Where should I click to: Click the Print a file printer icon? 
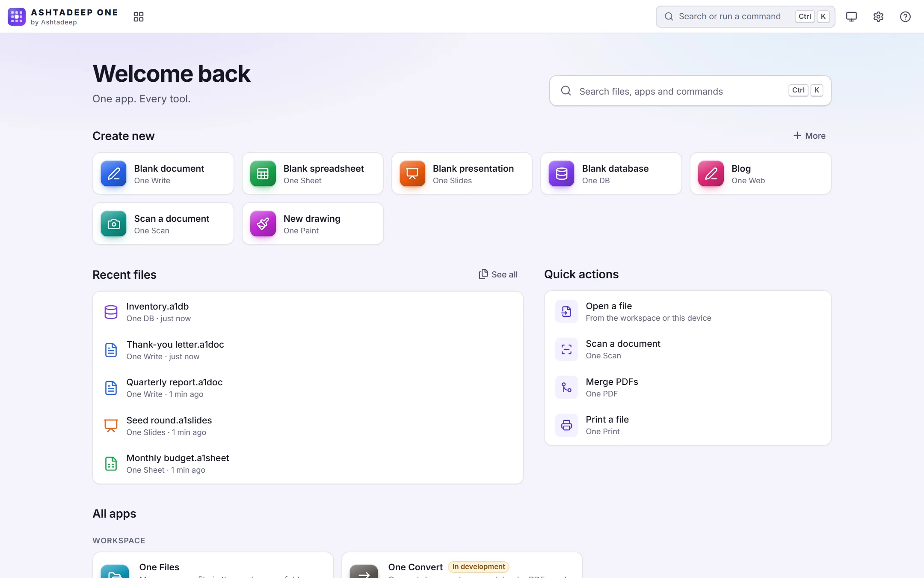point(566,425)
